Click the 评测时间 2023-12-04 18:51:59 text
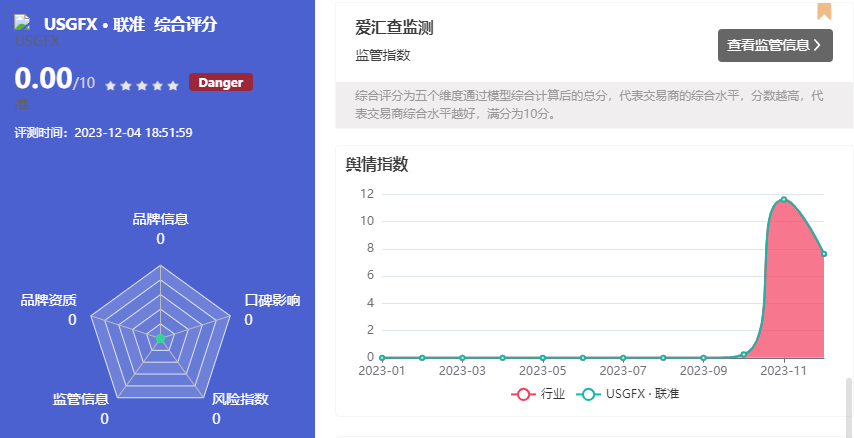Viewport: 854px width, 438px height. pos(103,132)
